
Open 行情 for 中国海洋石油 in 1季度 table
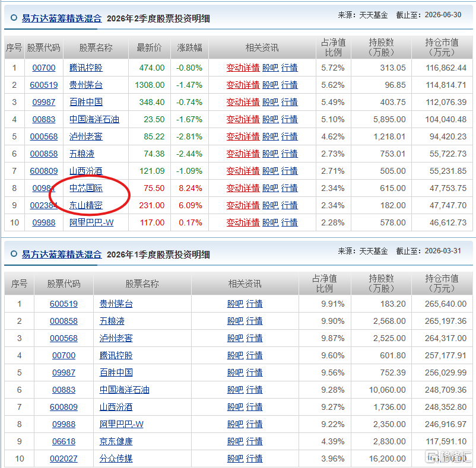(x=255, y=390)
